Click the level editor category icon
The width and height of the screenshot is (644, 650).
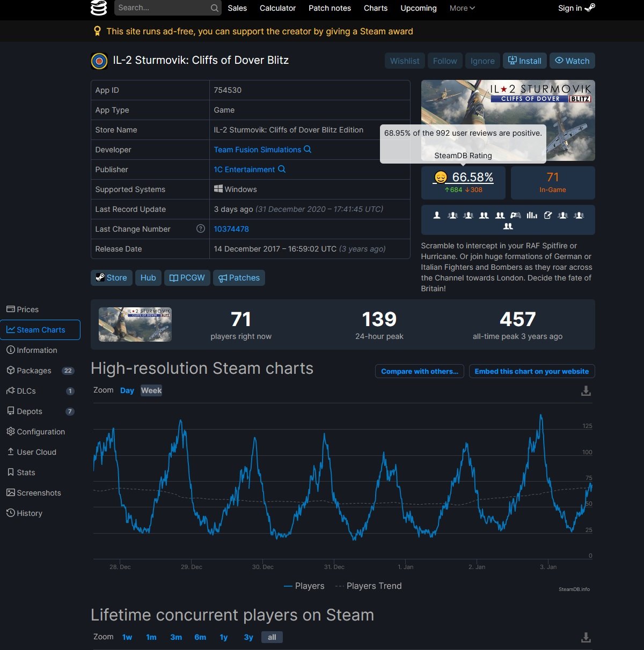point(547,215)
